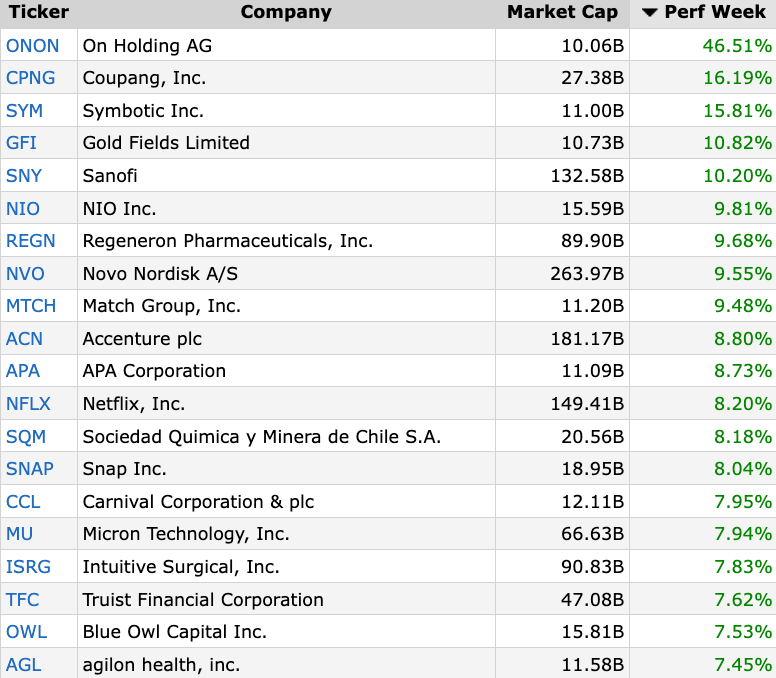
Task: Click the SYM ticker link
Action: pyautogui.click(x=24, y=111)
